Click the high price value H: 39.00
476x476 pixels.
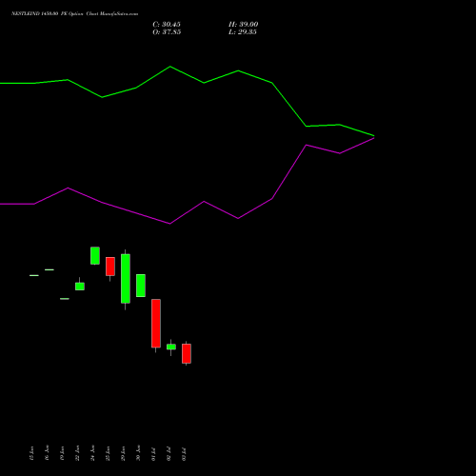coord(244,25)
